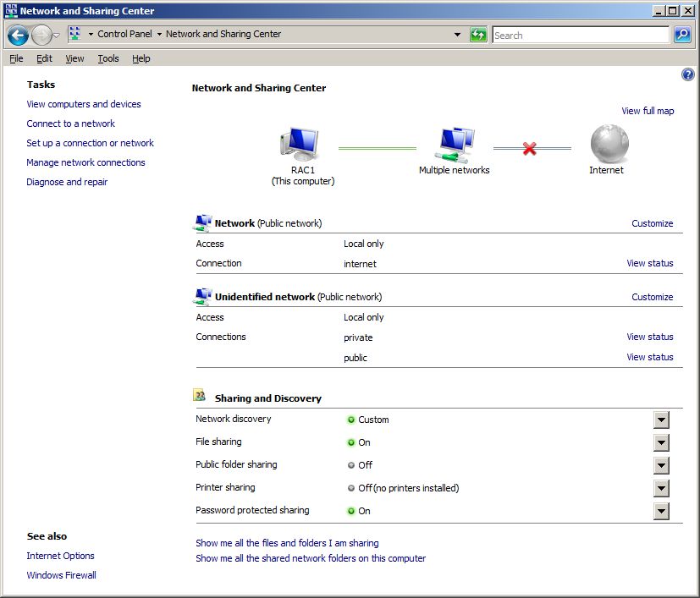
Task: Open Manage network connections
Action: pyautogui.click(x=85, y=162)
